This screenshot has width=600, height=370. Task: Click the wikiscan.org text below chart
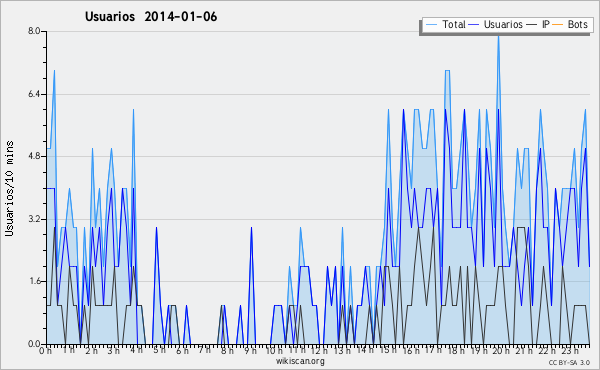pyautogui.click(x=300, y=361)
